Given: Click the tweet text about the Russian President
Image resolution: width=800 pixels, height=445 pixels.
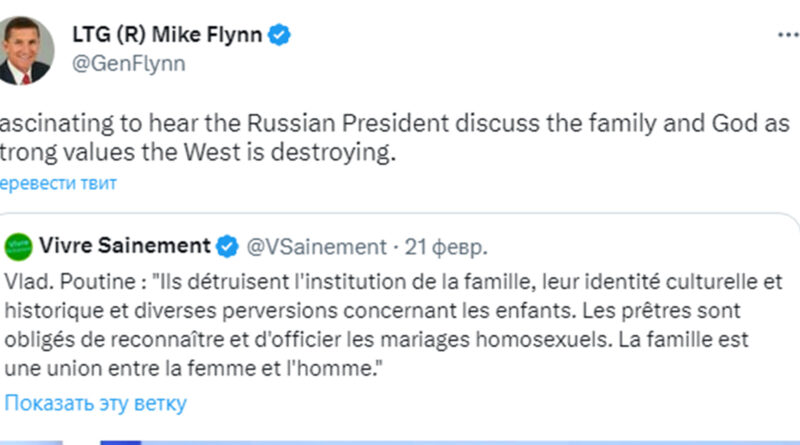Looking at the screenshot, I should click(x=380, y=124).
